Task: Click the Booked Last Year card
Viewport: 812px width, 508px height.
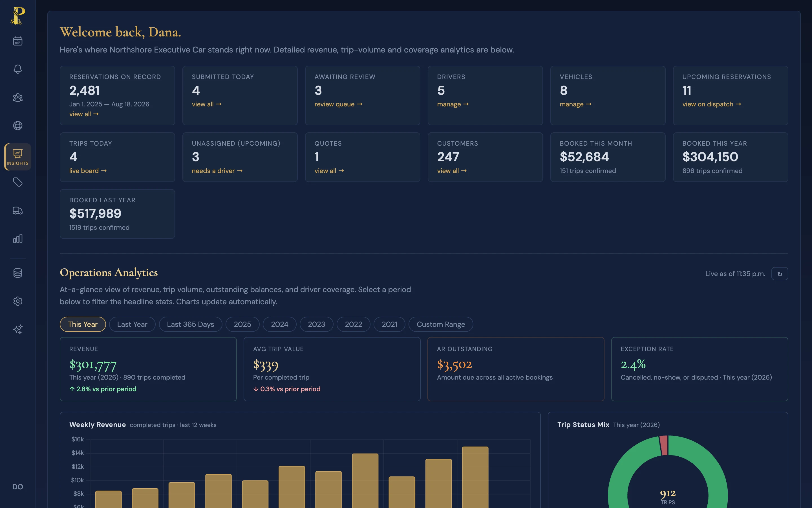Action: (117, 214)
